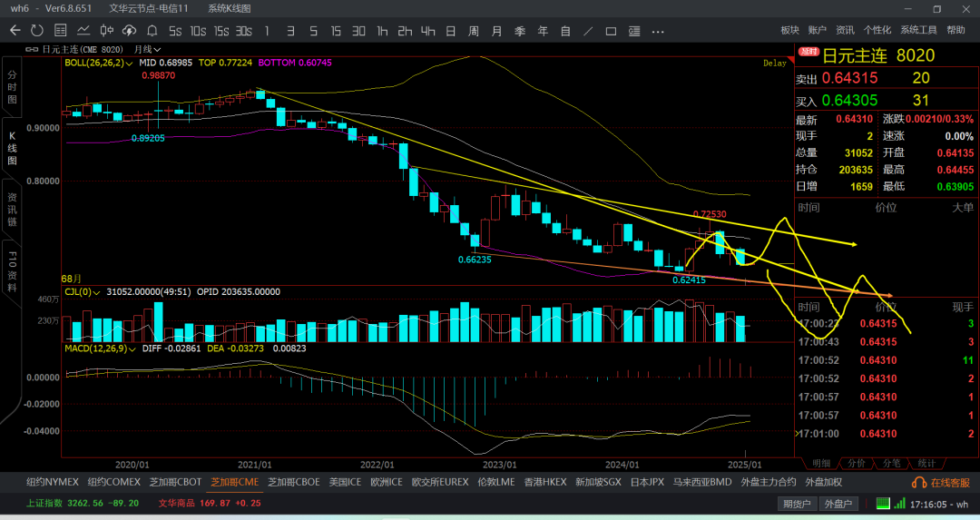
Task: Open the 系统工具 menu
Action: pyautogui.click(x=918, y=31)
